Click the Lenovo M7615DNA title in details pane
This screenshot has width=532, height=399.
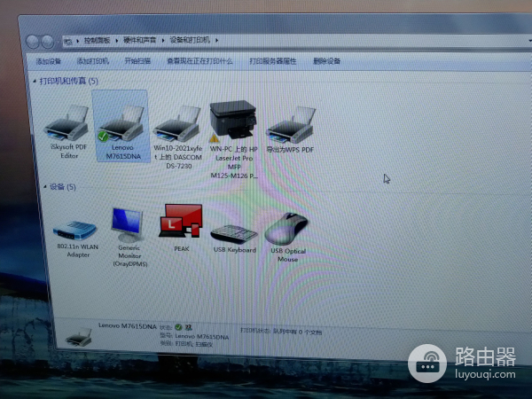coord(128,326)
